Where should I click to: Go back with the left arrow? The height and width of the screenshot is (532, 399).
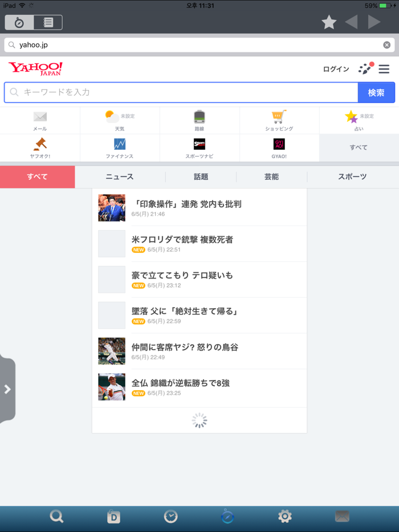pos(352,22)
